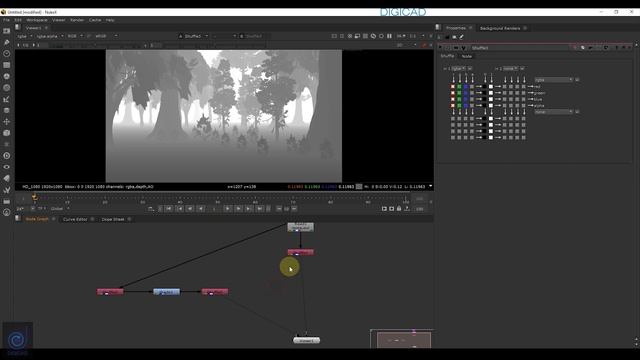Screen dimensions: 640x360
Task: Toggle red input to red output checkbox
Action: coord(453,87)
